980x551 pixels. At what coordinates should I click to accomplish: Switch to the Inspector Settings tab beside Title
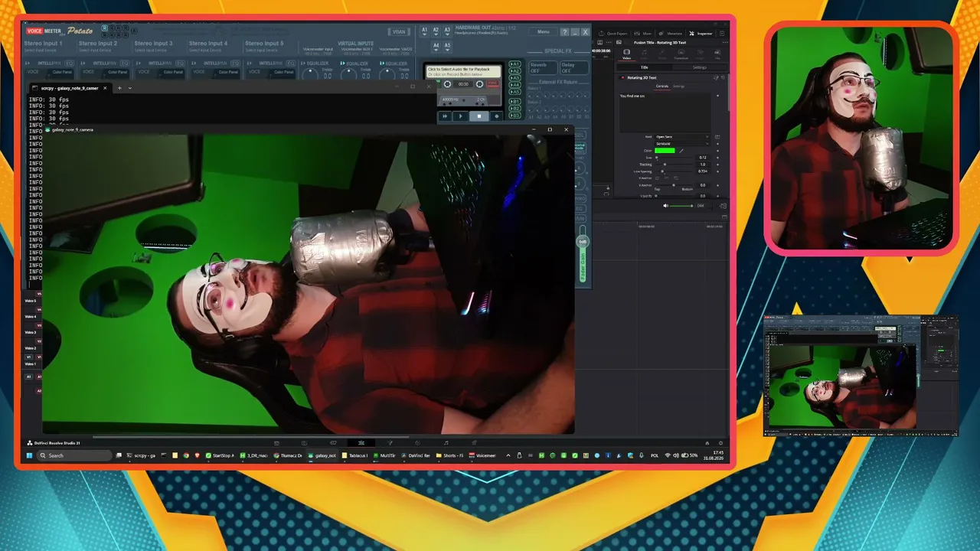click(700, 67)
